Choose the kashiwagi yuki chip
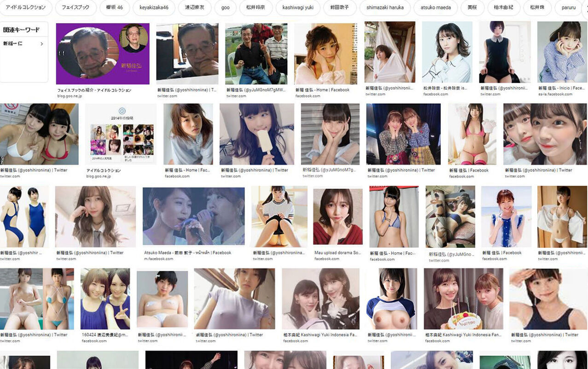 pyautogui.click(x=297, y=7)
